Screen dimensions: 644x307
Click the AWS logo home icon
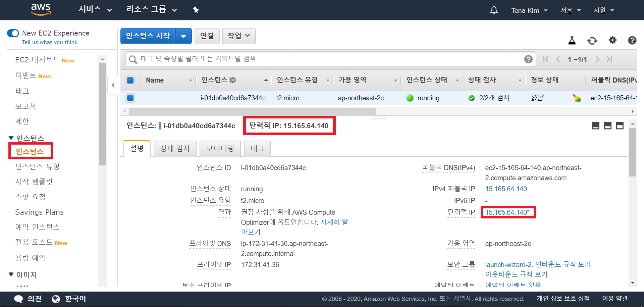(41, 10)
